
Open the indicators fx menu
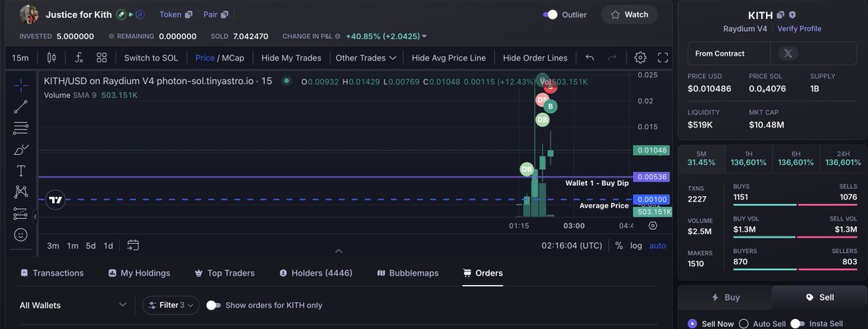point(79,58)
